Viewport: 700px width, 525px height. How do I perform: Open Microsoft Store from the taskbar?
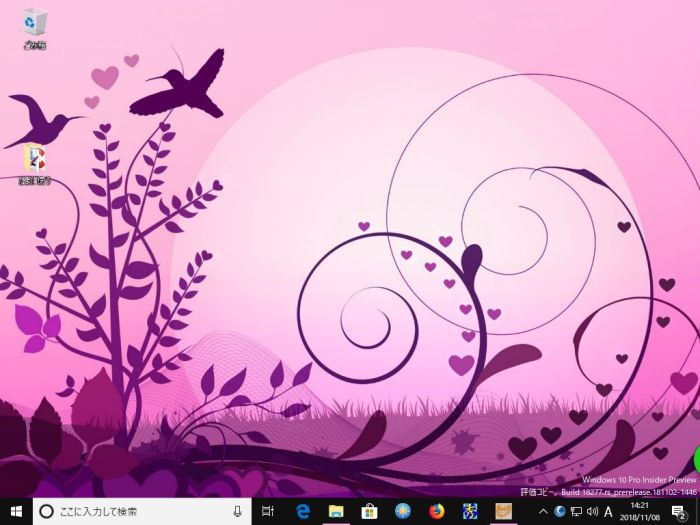click(369, 511)
